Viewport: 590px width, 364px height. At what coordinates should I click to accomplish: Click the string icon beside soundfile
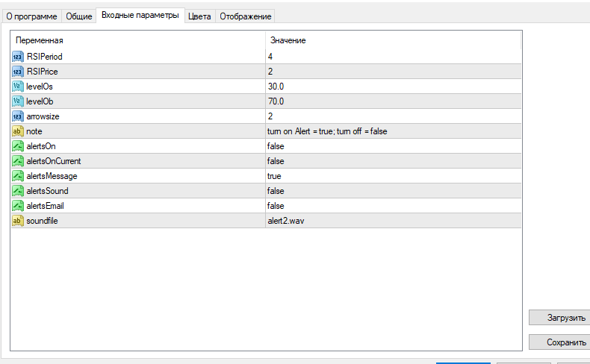click(18, 221)
